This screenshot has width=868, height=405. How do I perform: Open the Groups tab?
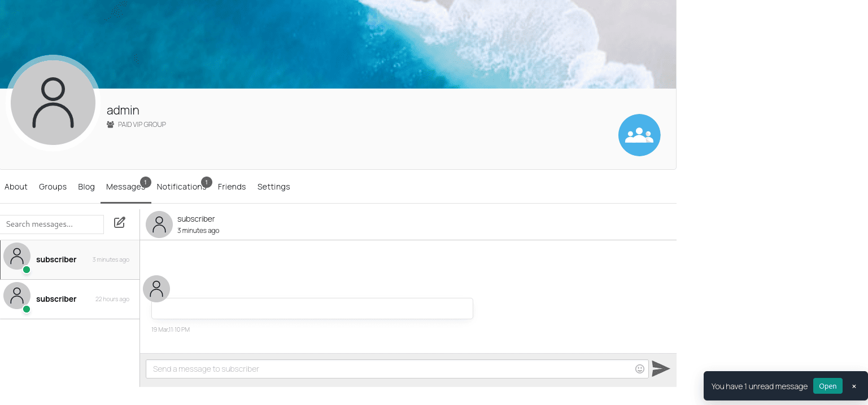pyautogui.click(x=53, y=187)
